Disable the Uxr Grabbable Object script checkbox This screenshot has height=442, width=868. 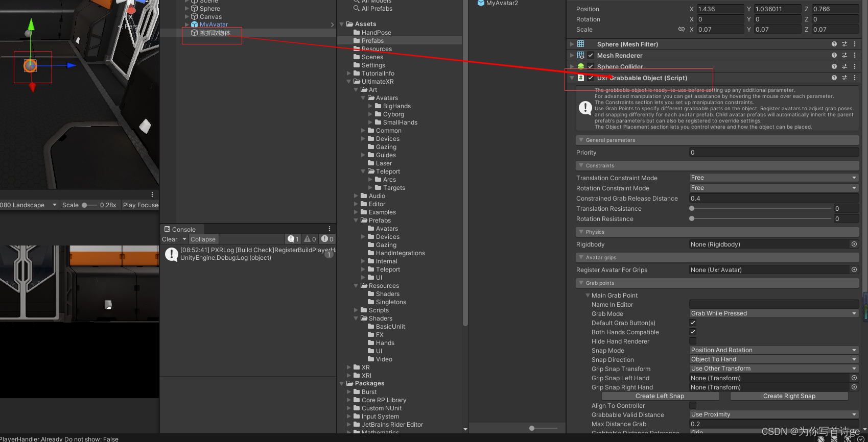click(x=591, y=78)
